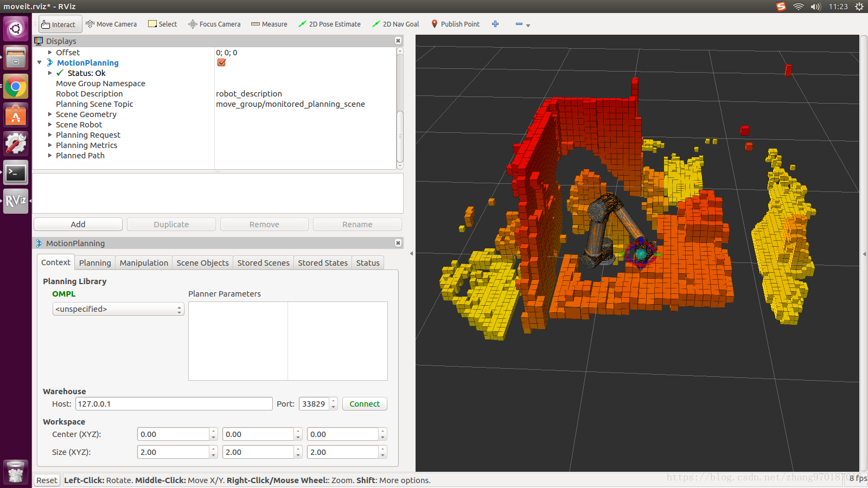Pick the Measure tool
The height and width of the screenshot is (488, 868).
[270, 24]
